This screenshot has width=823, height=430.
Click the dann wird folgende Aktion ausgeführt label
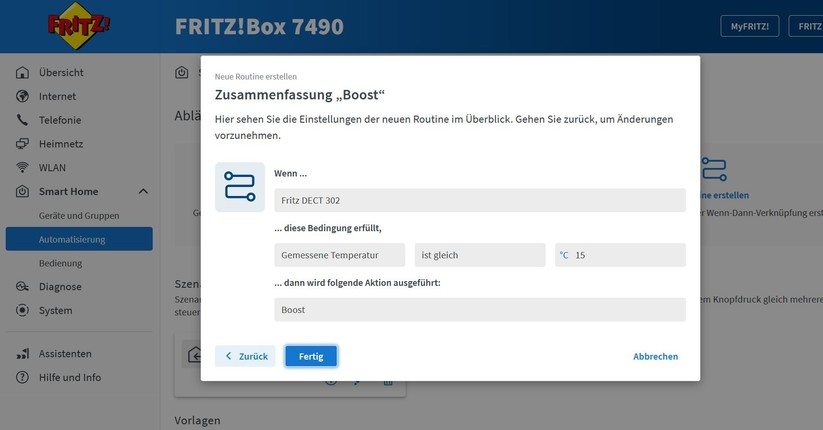pyautogui.click(x=357, y=282)
